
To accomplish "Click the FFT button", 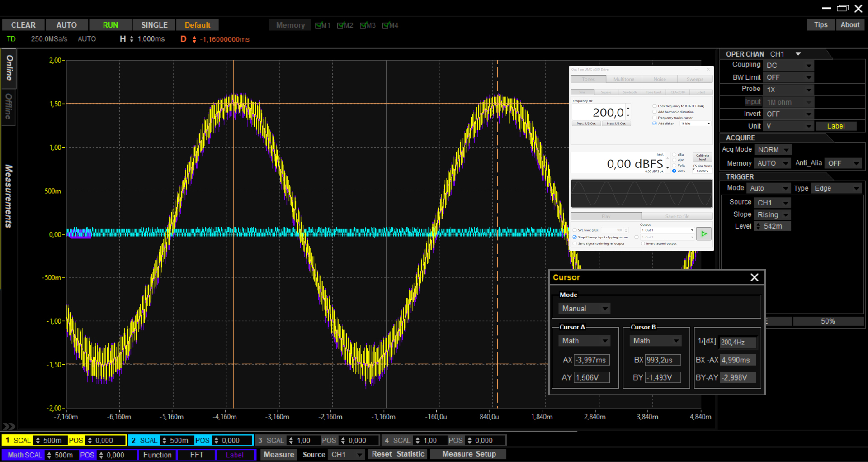I will (x=197, y=455).
